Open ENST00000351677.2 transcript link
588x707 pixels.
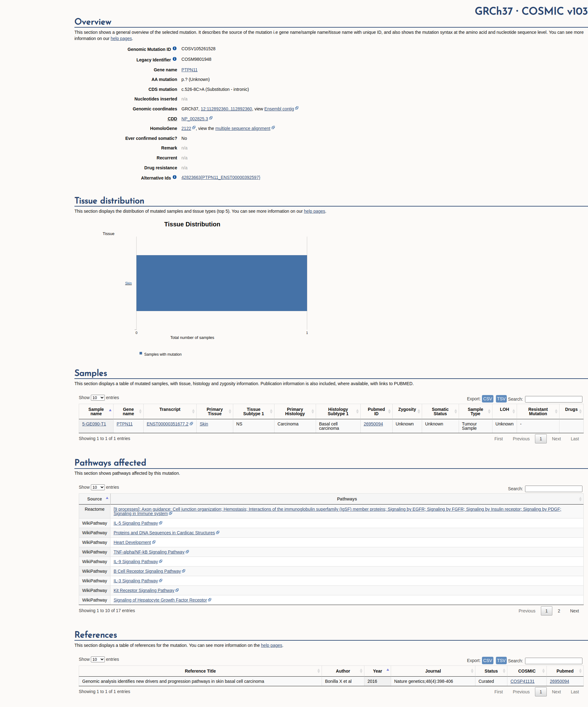click(167, 424)
